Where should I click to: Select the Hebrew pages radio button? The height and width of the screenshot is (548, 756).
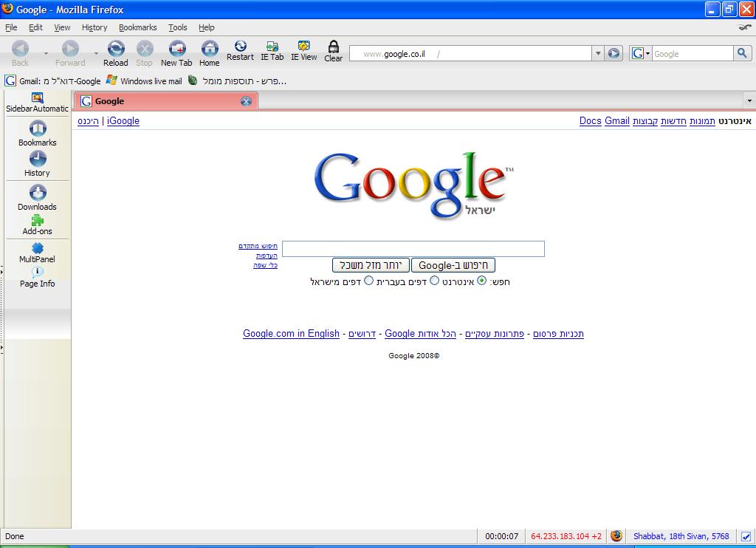tap(435, 281)
